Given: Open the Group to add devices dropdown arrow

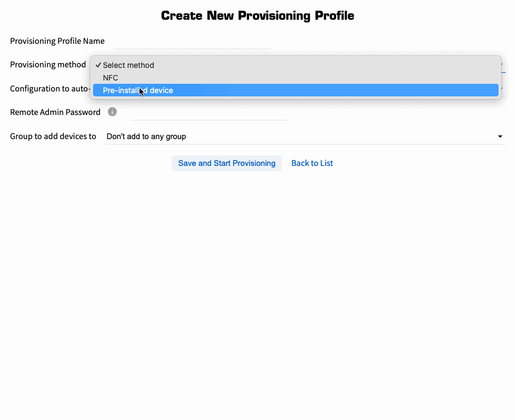Looking at the screenshot, I should click(500, 136).
